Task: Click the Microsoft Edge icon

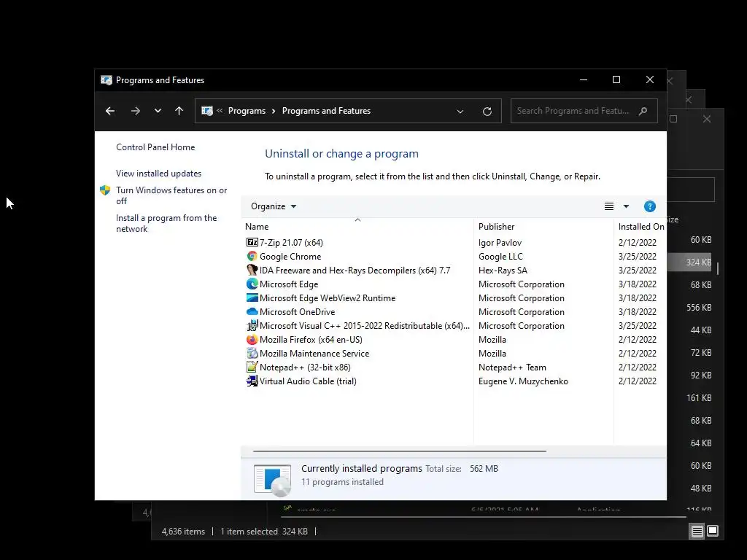Action: click(x=252, y=284)
